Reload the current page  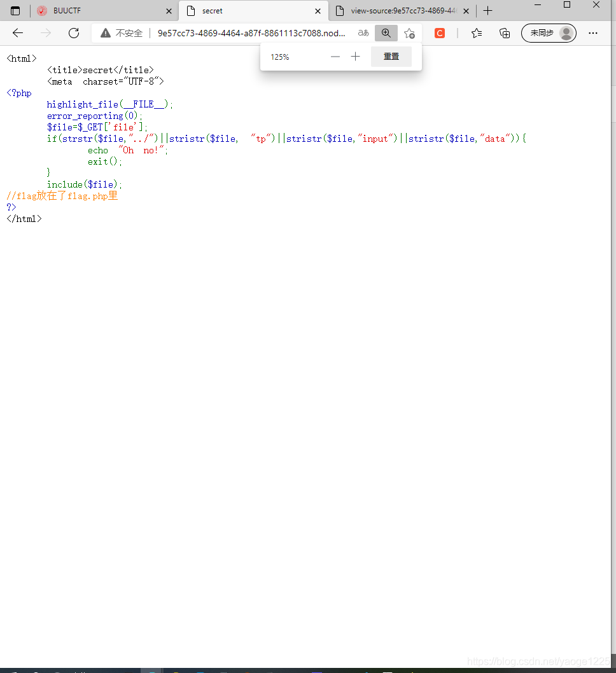[74, 33]
